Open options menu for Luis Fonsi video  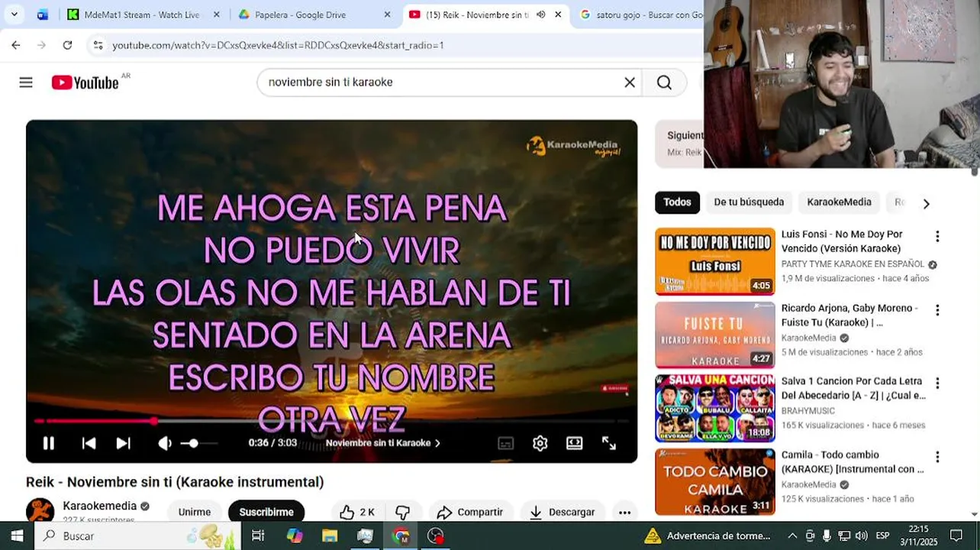point(937,237)
